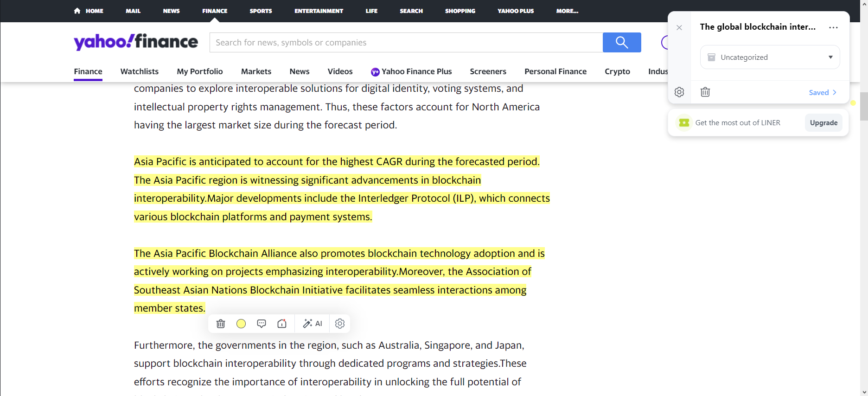This screenshot has width=868, height=396.
Task: Click the LINER premium ticket icon
Action: tap(684, 122)
